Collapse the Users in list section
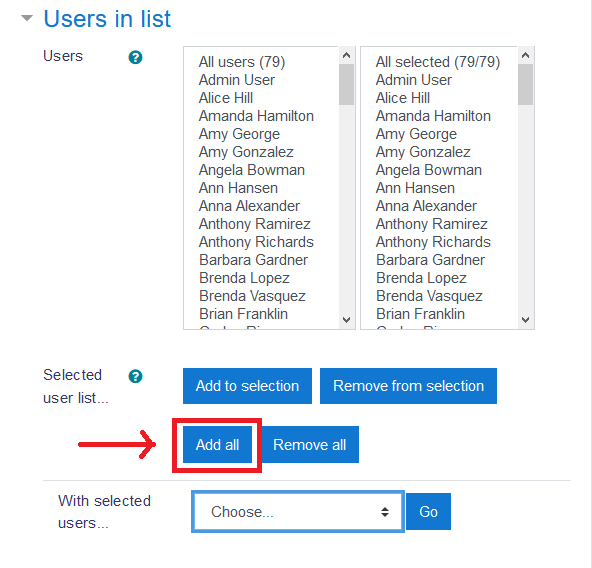Viewport: 592px width, 568px height. (27, 18)
